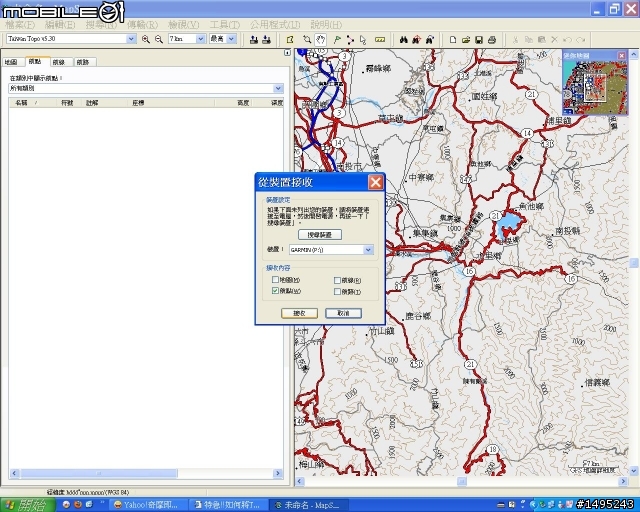Open the 說明(H) menu
The height and width of the screenshot is (512, 640).
[326, 24]
